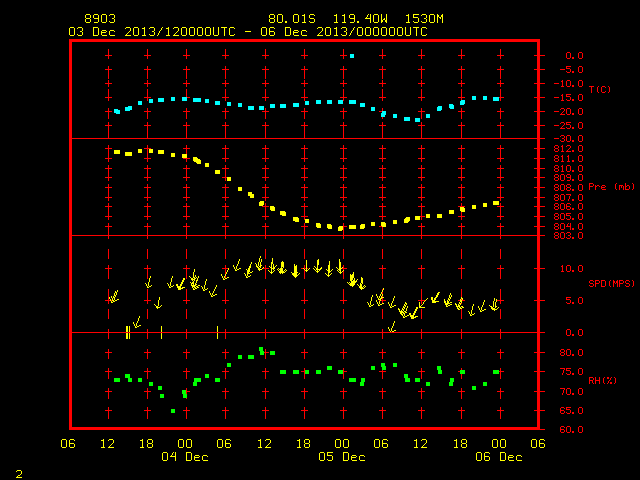Click the 803.0 pressure tick value
This screenshot has height=480, width=640.
click(x=569, y=236)
